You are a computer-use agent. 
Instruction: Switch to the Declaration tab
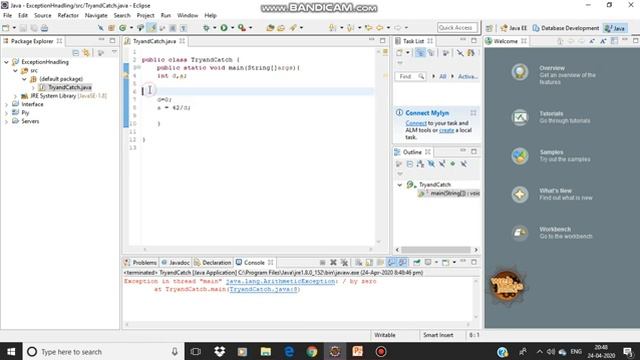tap(213, 262)
